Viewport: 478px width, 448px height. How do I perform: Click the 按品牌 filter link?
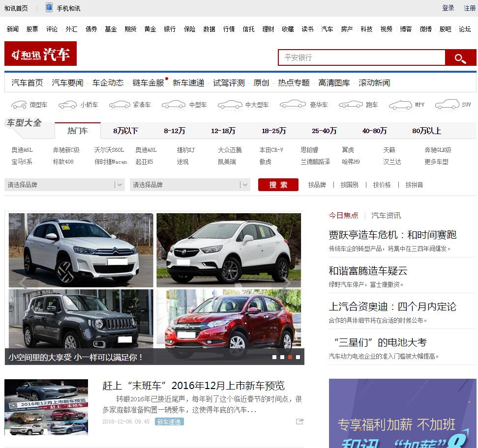tap(317, 185)
